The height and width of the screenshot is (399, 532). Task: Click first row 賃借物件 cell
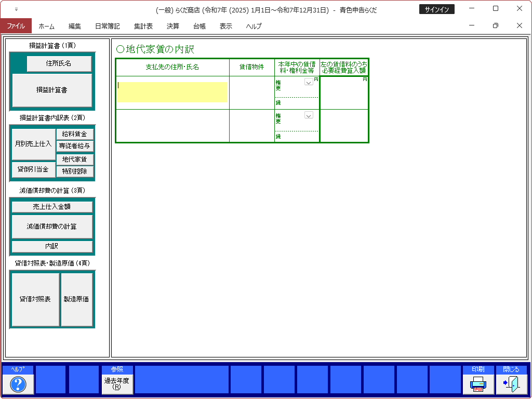pyautogui.click(x=251, y=92)
